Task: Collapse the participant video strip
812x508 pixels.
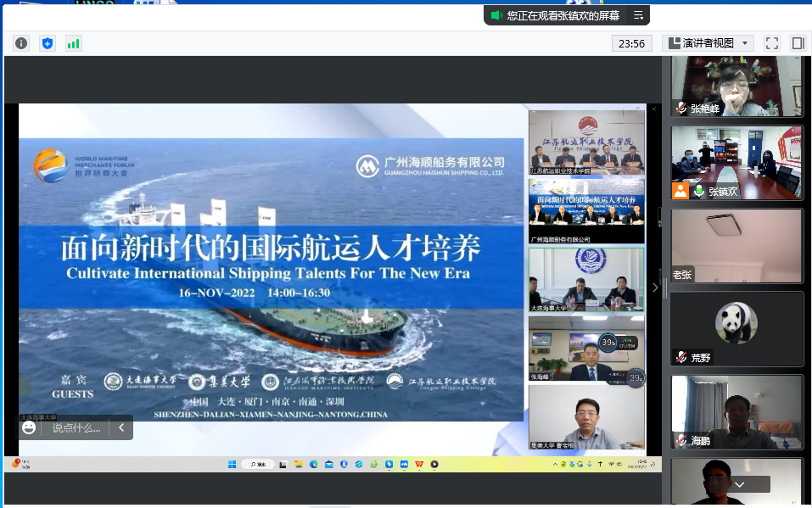Action: 655,287
